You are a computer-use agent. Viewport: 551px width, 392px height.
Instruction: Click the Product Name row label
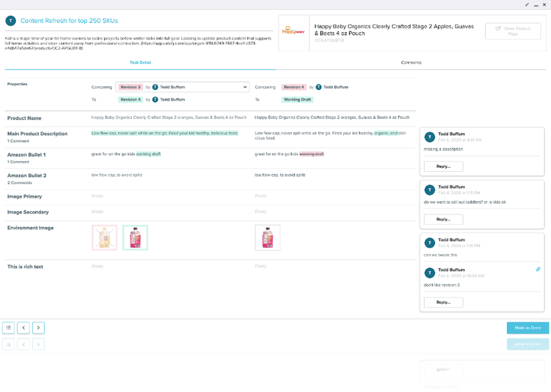pos(24,118)
